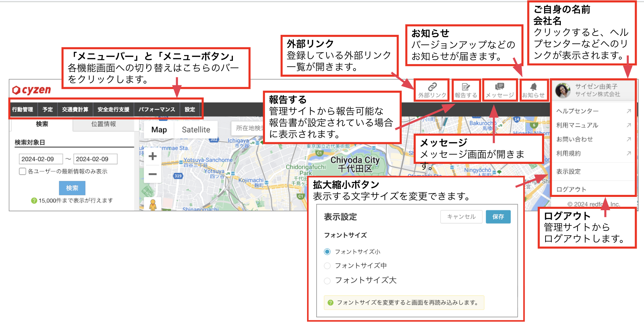Switch map to Map view
This screenshot has height=327, width=644.
(x=159, y=130)
